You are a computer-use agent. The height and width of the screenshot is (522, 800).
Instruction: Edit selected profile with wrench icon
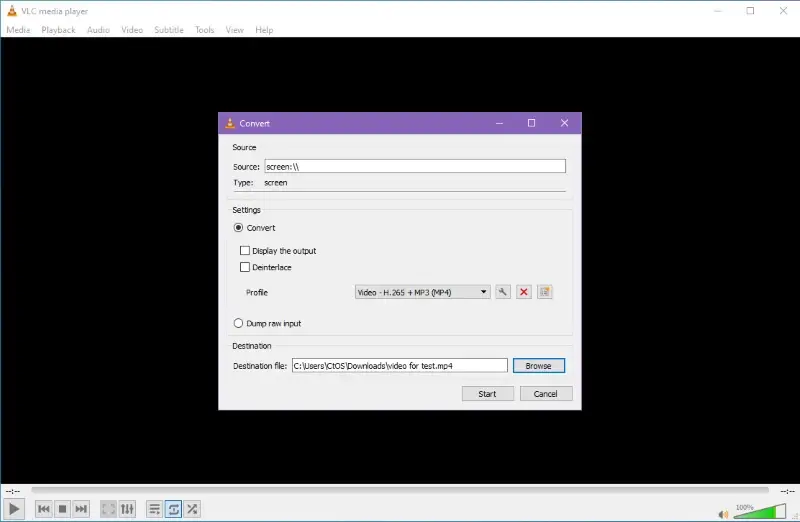click(x=503, y=292)
